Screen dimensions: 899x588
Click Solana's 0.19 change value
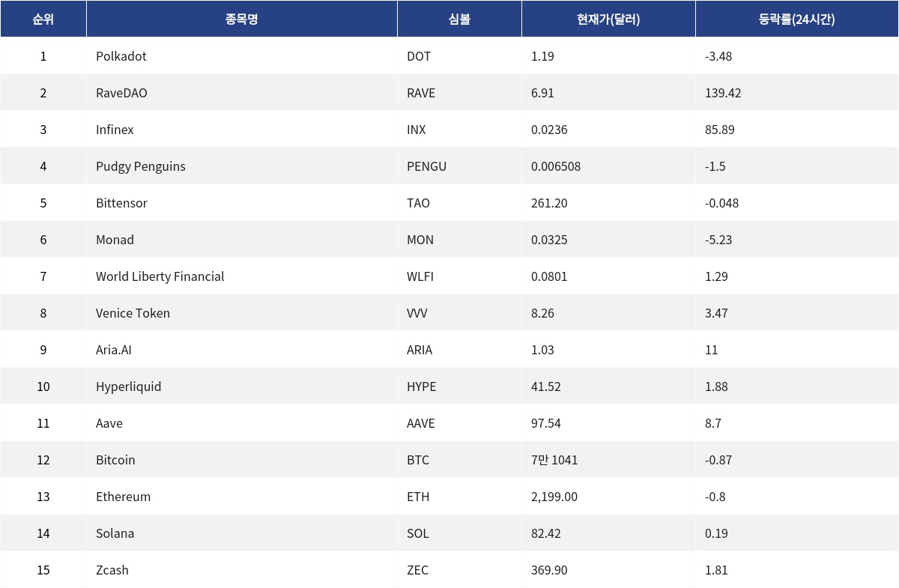click(716, 533)
